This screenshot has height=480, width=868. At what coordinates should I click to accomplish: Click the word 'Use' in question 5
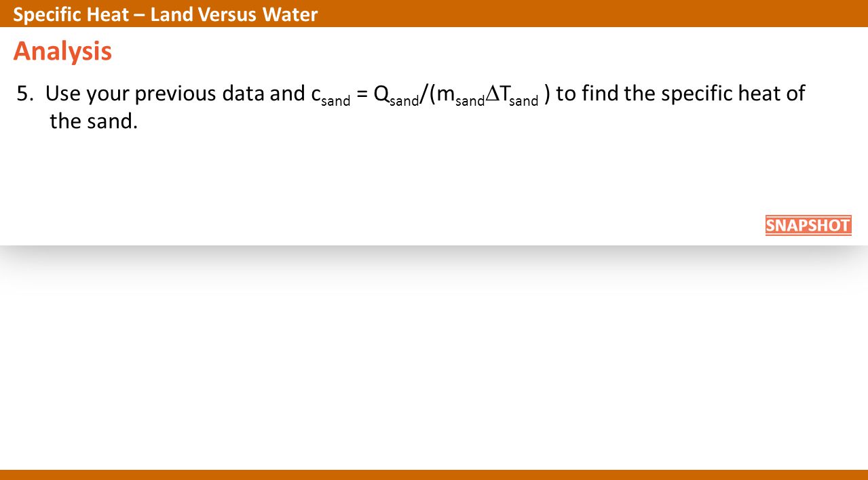click(63, 94)
